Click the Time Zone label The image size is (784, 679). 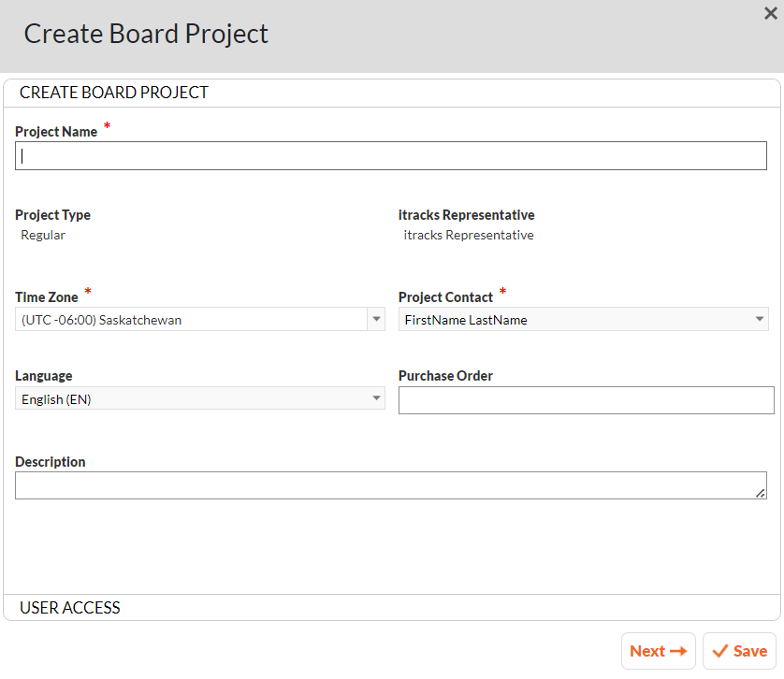[x=47, y=297]
